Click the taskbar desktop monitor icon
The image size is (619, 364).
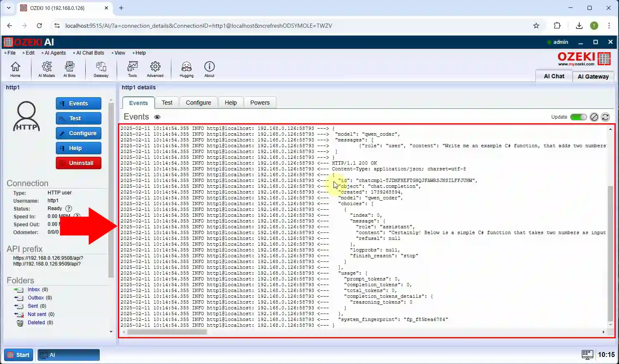[588, 354]
